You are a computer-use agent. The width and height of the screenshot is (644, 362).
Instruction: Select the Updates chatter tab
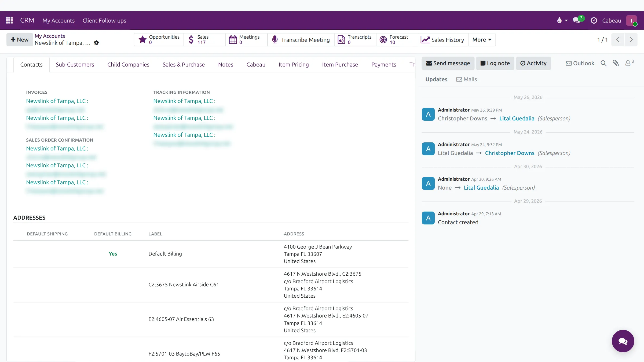click(x=436, y=79)
